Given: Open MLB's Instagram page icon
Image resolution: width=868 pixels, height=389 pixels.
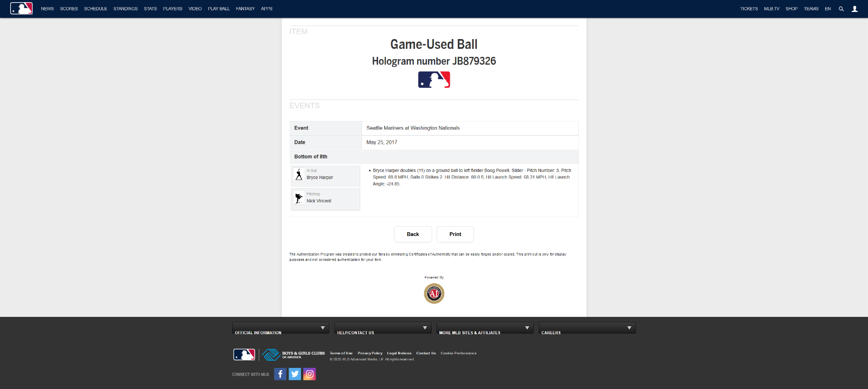Looking at the screenshot, I should coord(309,374).
